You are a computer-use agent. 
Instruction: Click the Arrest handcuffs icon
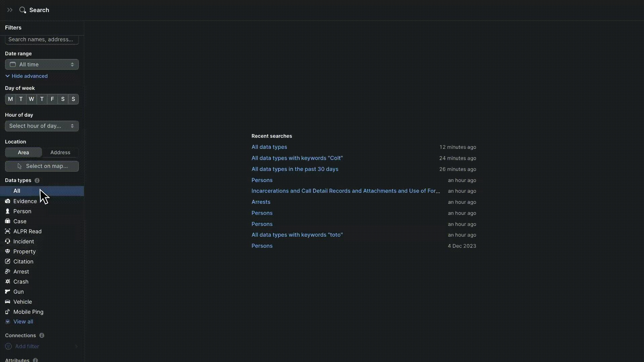pyautogui.click(x=7, y=271)
